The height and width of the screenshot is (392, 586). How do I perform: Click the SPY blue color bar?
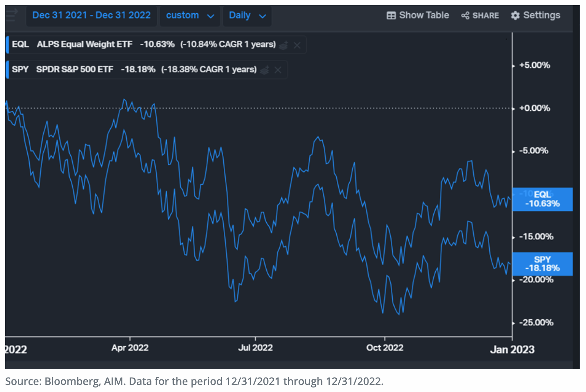[7, 70]
